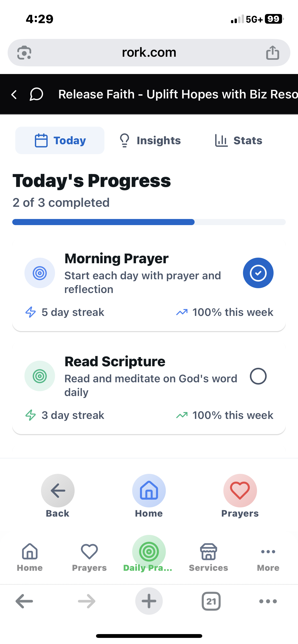Image resolution: width=298 pixels, height=644 pixels.
Task: Tap the red heart Prayers shortcut
Action: [240, 491]
